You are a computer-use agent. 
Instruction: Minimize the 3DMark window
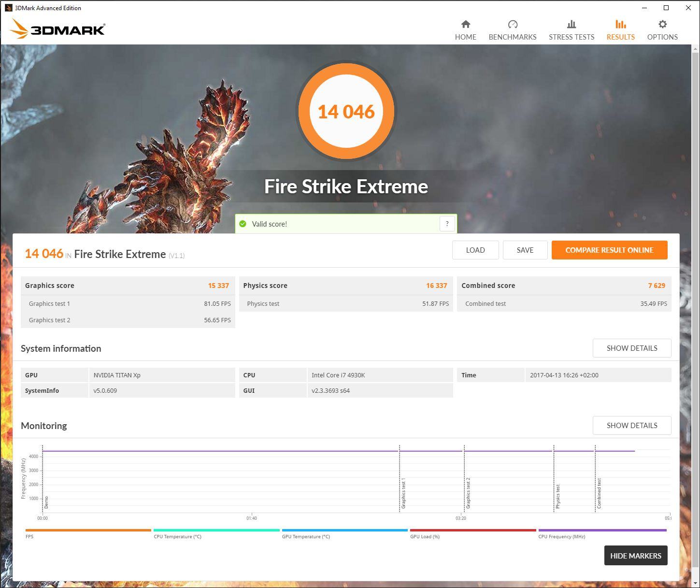point(644,8)
